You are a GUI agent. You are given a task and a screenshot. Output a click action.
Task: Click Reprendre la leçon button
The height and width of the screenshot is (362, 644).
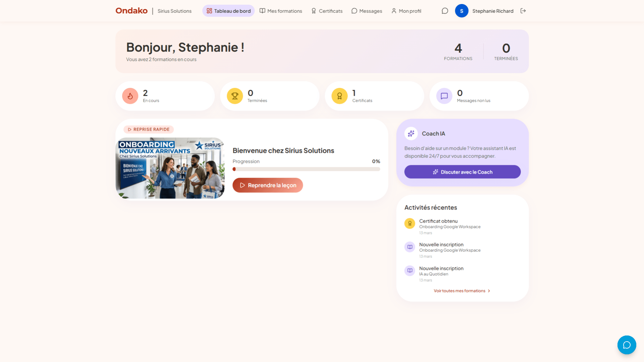pyautogui.click(x=268, y=185)
